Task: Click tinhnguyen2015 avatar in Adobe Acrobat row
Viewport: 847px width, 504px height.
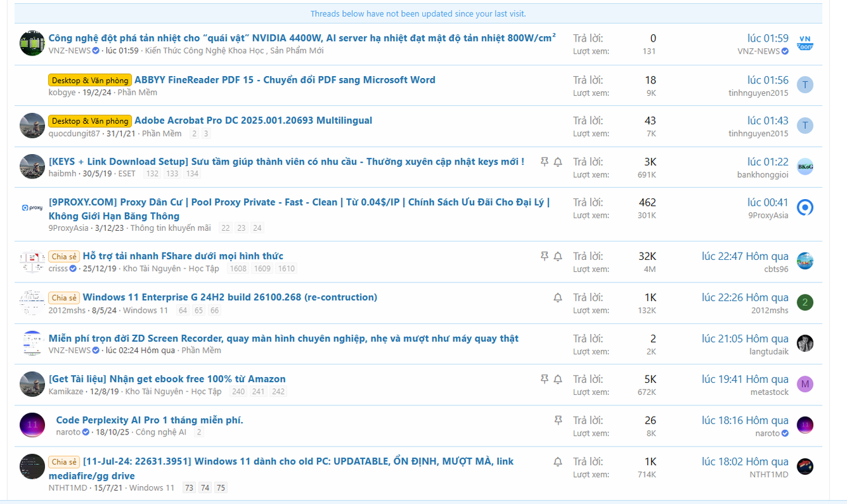Action: [x=805, y=126]
